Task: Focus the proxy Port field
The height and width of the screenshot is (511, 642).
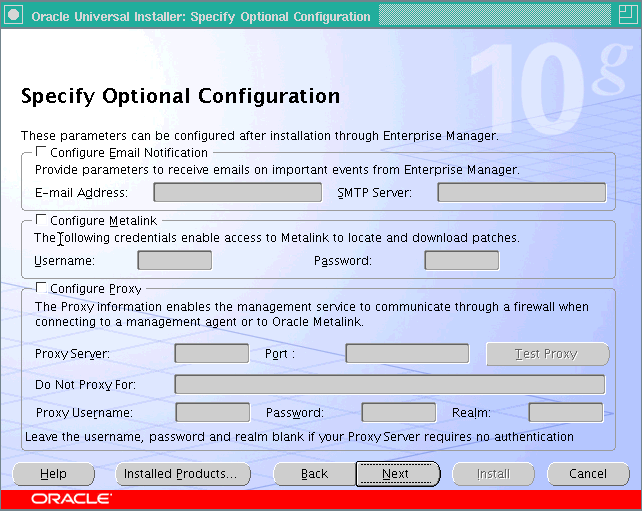Action: 407,354
